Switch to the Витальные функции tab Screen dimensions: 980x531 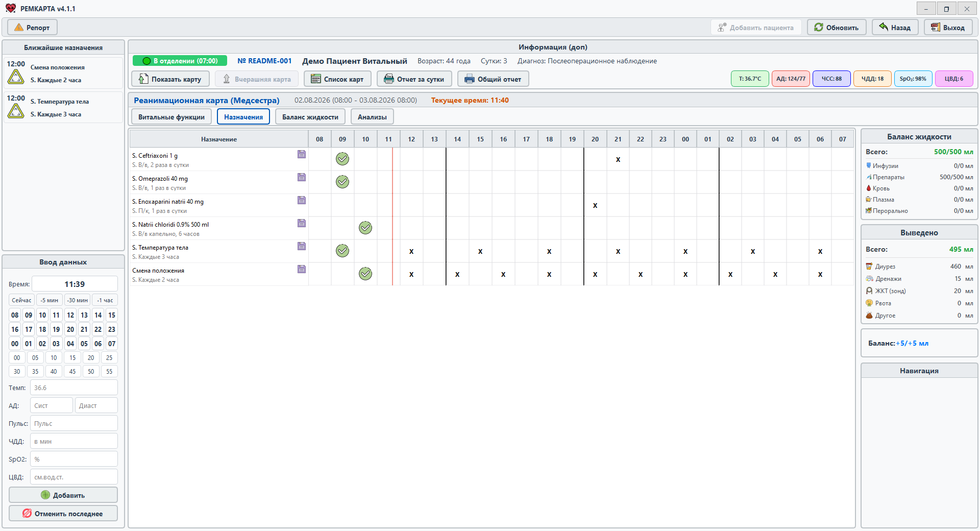171,117
